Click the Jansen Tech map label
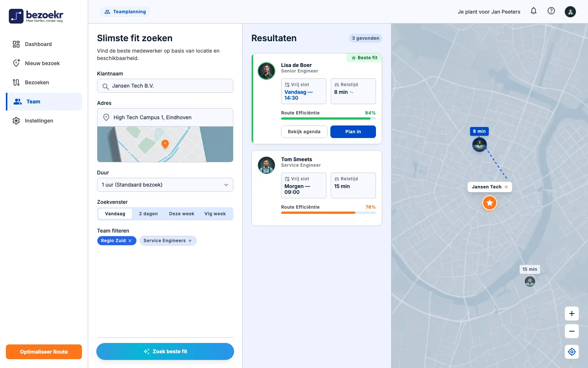The width and height of the screenshot is (588, 368). point(490,187)
